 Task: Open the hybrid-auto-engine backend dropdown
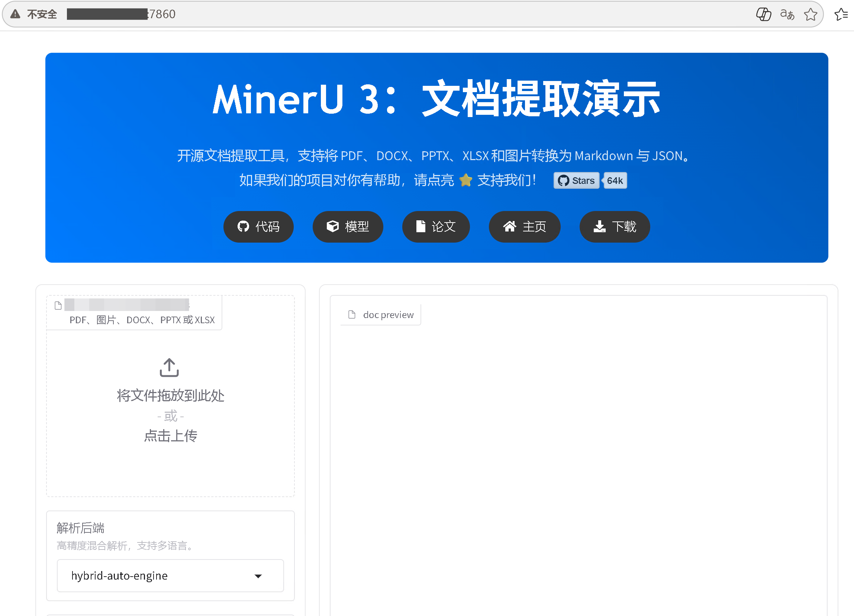click(170, 576)
